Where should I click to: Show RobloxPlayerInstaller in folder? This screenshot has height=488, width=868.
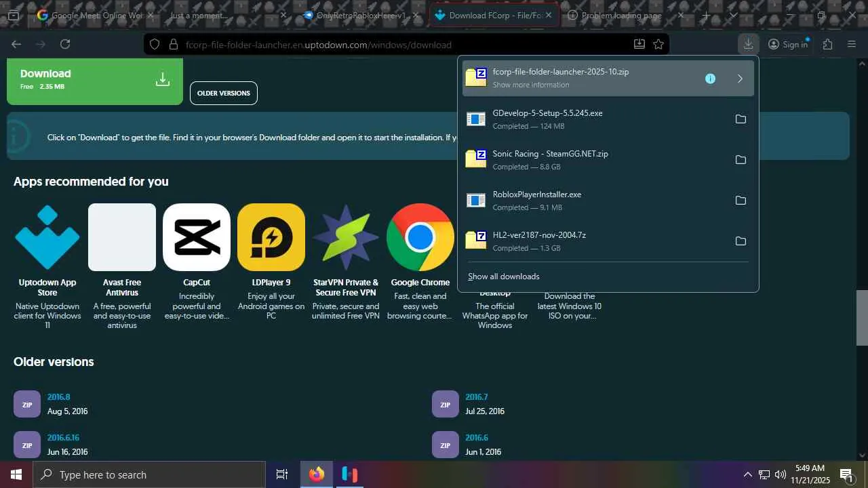pyautogui.click(x=741, y=201)
